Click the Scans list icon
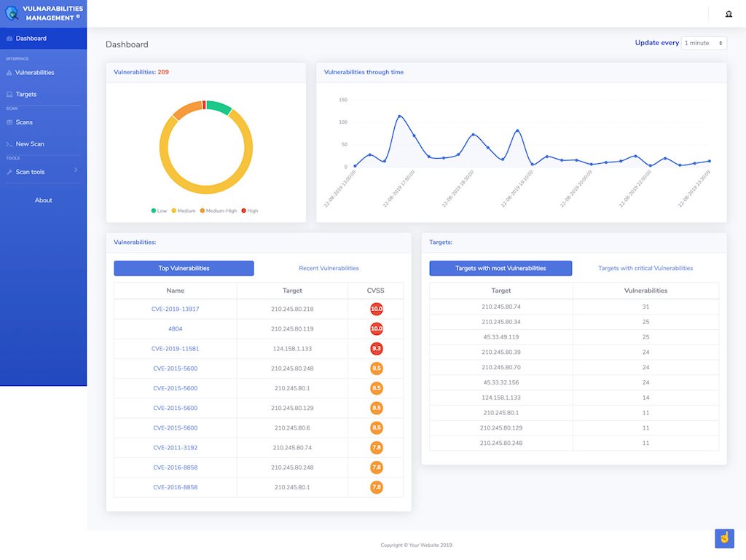 pos(9,122)
